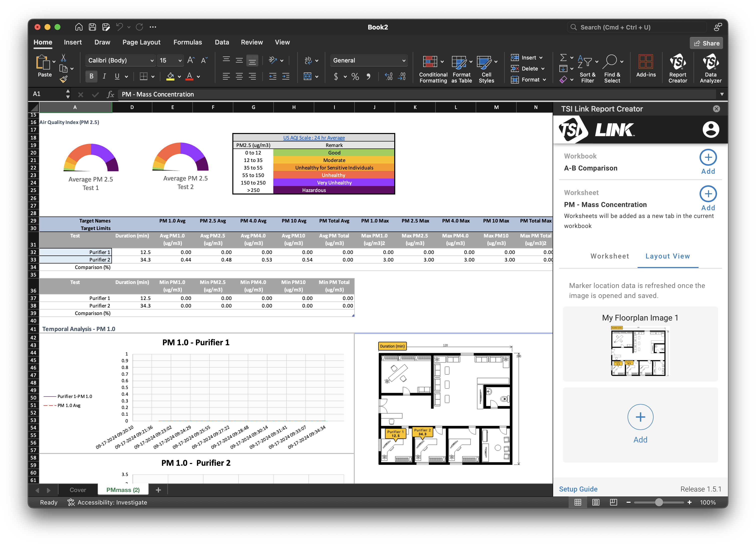Open the Formulas ribbon tab
Screen dimensions: 756x545
187,42
